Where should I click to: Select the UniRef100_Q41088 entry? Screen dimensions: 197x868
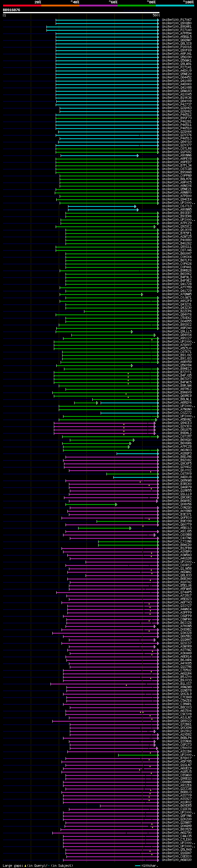pos(177,88)
